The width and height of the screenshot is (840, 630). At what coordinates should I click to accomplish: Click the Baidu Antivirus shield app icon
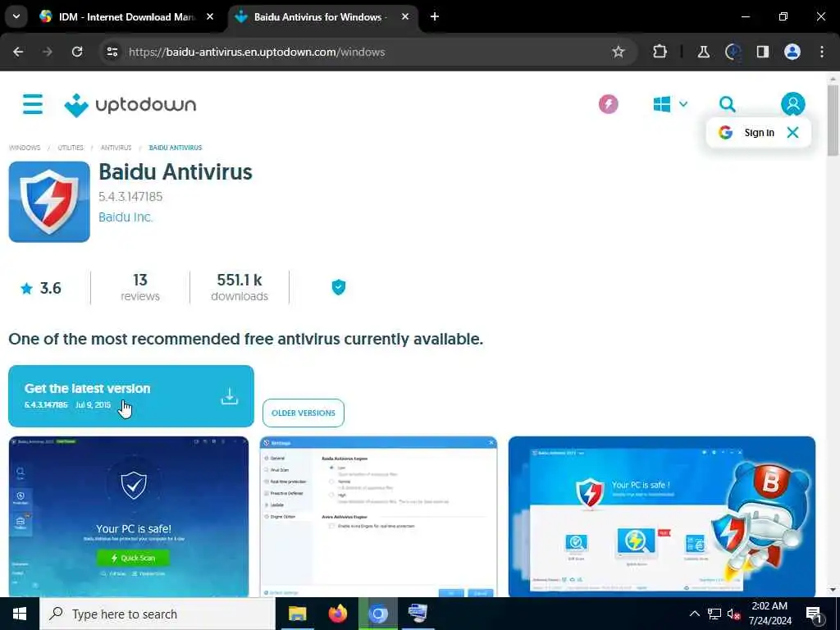(x=49, y=202)
